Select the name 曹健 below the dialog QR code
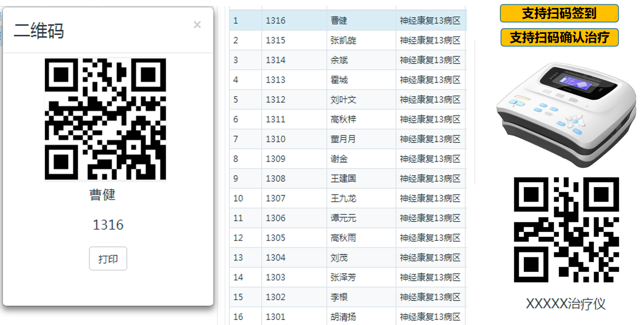 pos(103,195)
